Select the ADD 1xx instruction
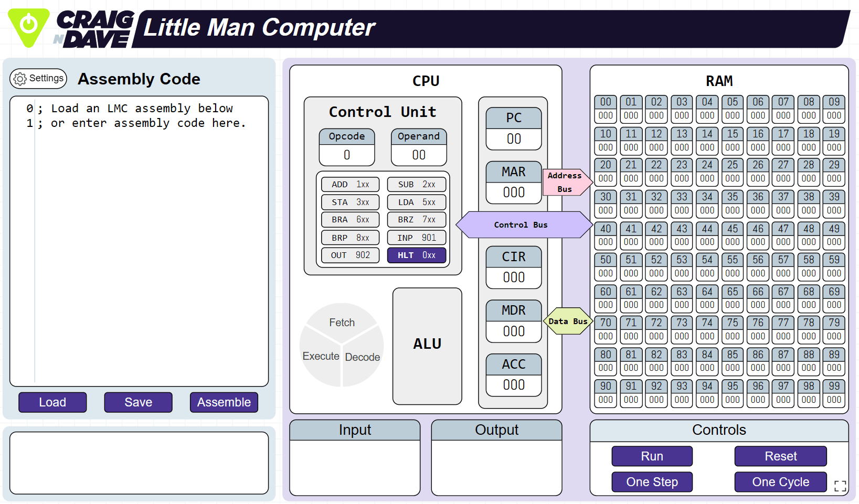The height and width of the screenshot is (504, 859). [x=350, y=185]
